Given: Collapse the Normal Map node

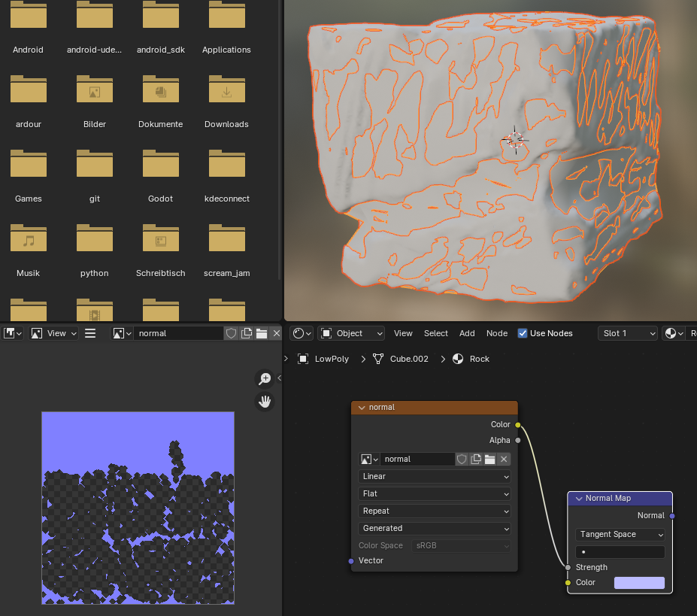Looking at the screenshot, I should (578, 499).
